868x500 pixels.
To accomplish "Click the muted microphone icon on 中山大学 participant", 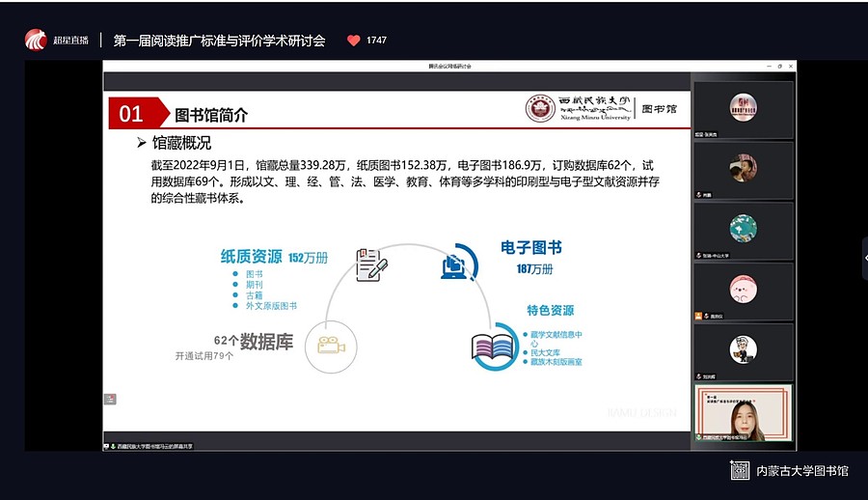I will (x=699, y=256).
